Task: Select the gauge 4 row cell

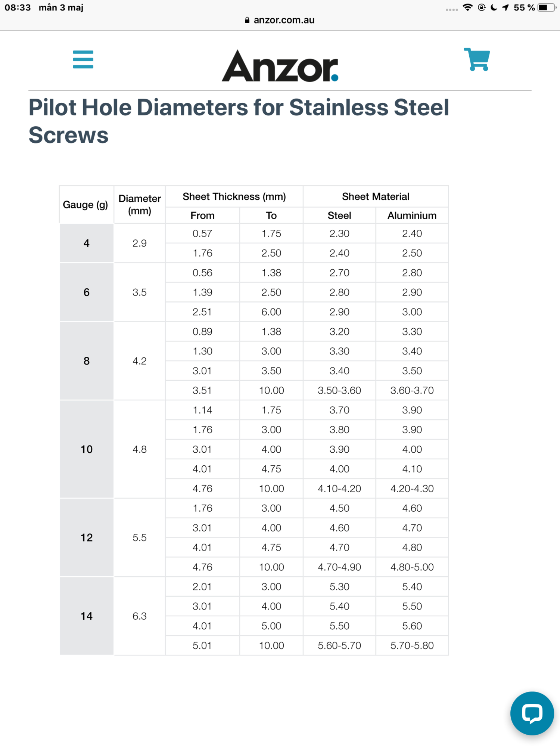Action: click(x=86, y=244)
